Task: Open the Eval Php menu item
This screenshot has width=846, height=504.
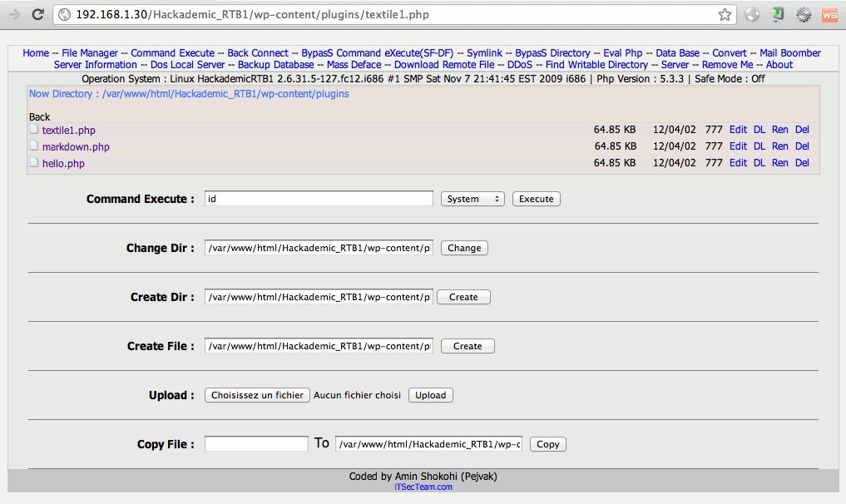Action: click(623, 53)
